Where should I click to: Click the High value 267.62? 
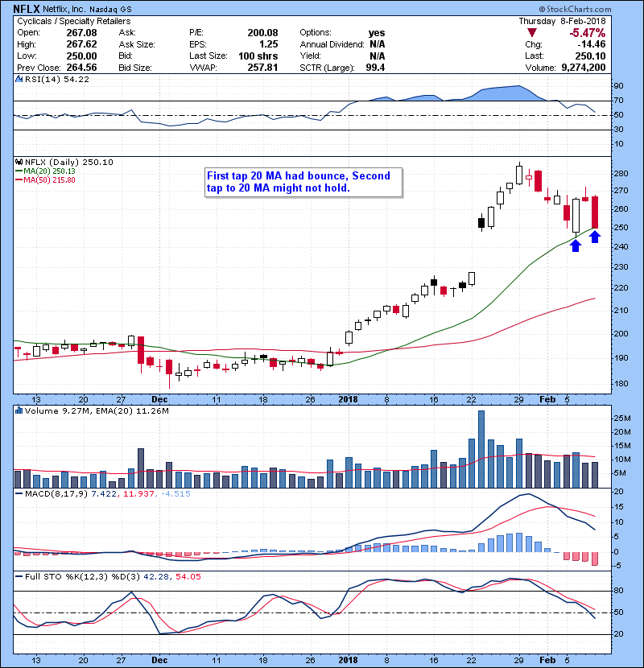pos(81,44)
